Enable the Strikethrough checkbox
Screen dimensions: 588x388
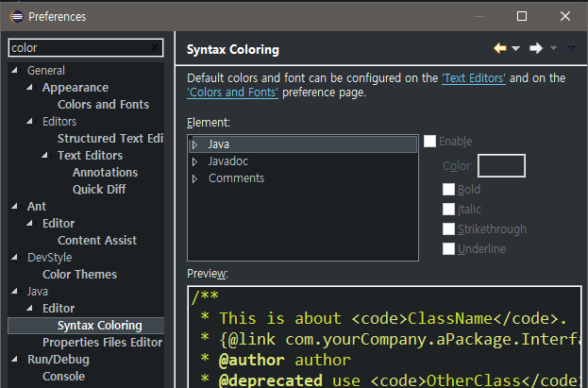pyautogui.click(x=449, y=228)
